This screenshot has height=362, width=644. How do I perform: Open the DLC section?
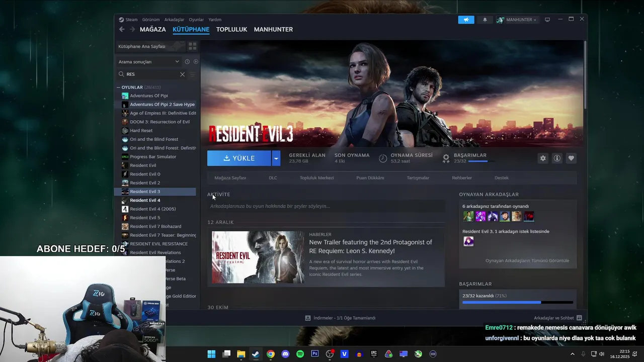point(273,178)
